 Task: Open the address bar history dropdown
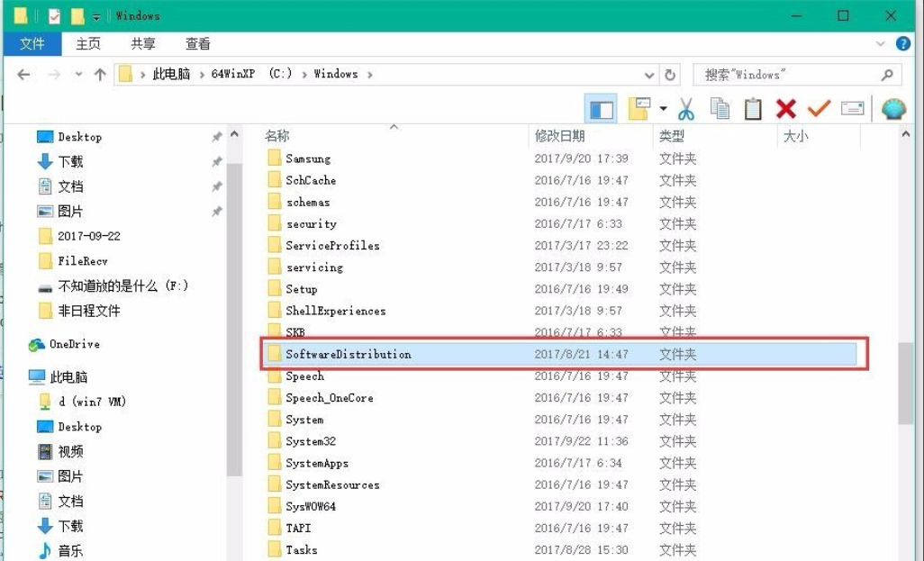[650, 76]
